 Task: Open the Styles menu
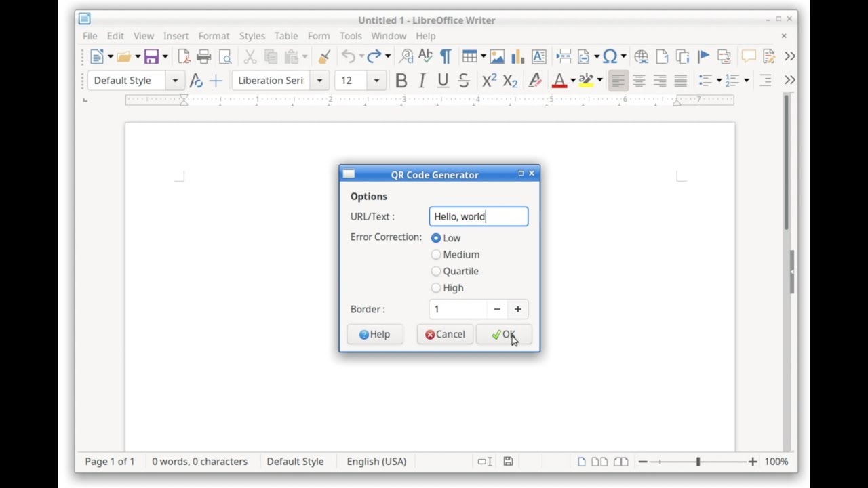coord(252,36)
